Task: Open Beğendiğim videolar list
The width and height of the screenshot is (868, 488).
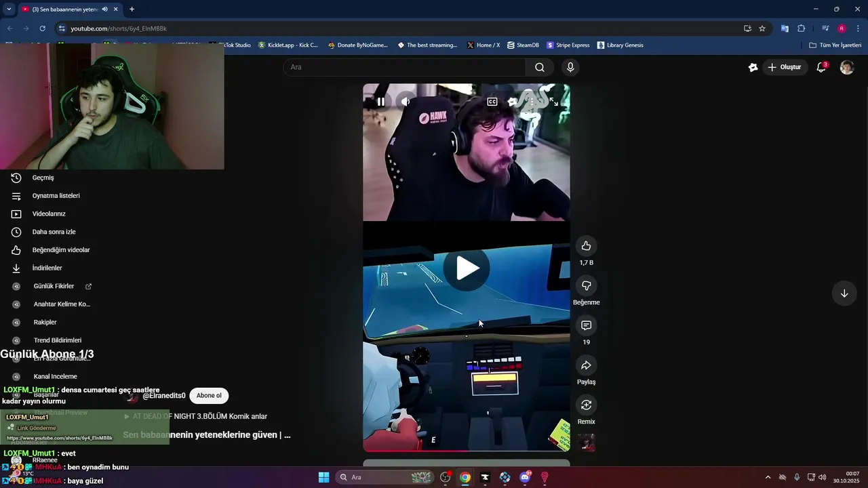Action: [61, 250]
